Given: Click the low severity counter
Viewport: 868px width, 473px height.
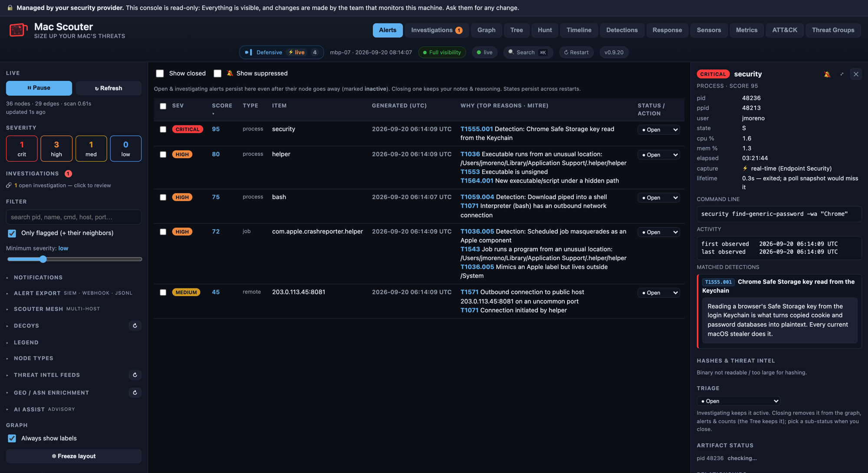Looking at the screenshot, I should [125, 149].
